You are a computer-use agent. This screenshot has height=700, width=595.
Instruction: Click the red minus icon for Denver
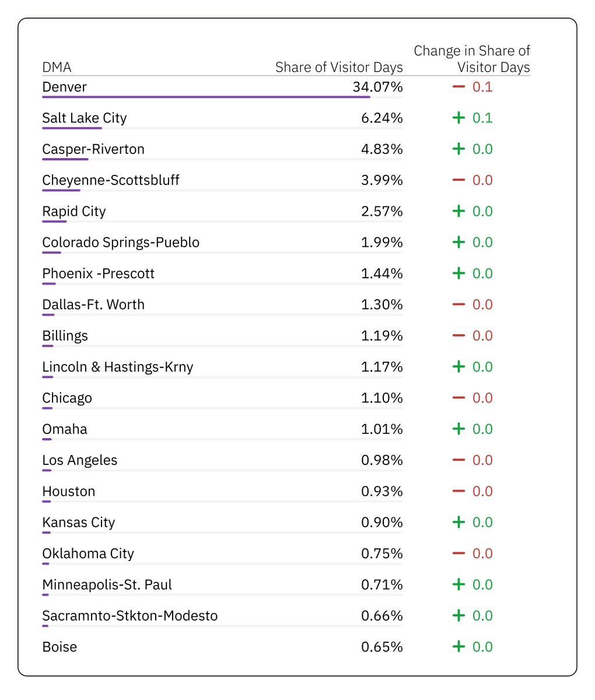[x=459, y=87]
